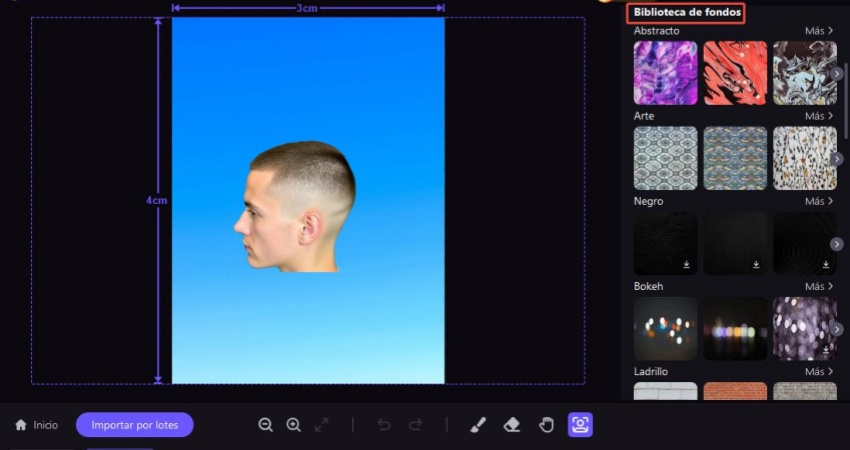
Task: Choose the red marble abstract background
Action: pyautogui.click(x=735, y=73)
